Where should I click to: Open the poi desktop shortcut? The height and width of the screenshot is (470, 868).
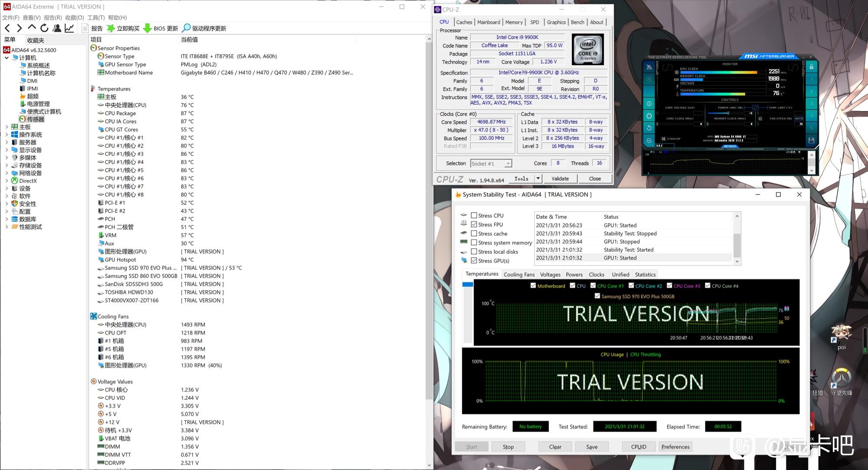(841, 337)
